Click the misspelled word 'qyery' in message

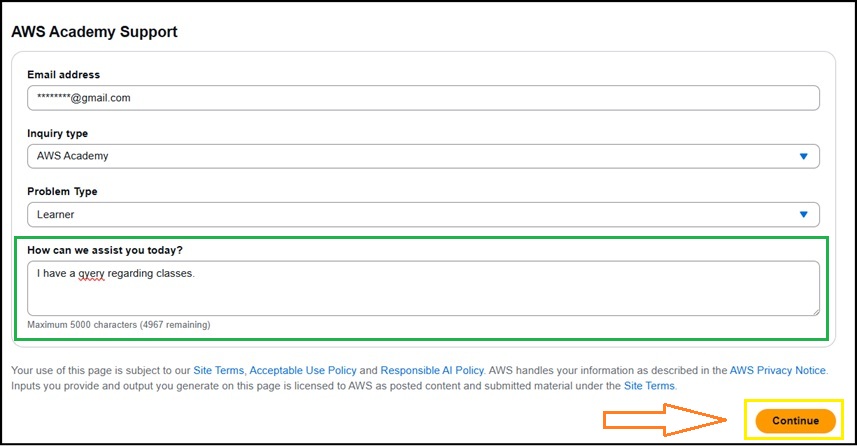pyautogui.click(x=91, y=274)
